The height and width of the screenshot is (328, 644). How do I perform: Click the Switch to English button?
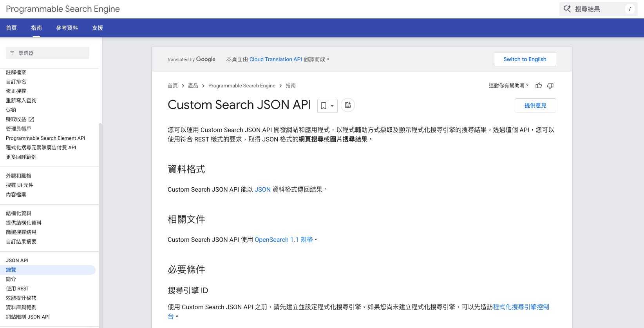[525, 59]
